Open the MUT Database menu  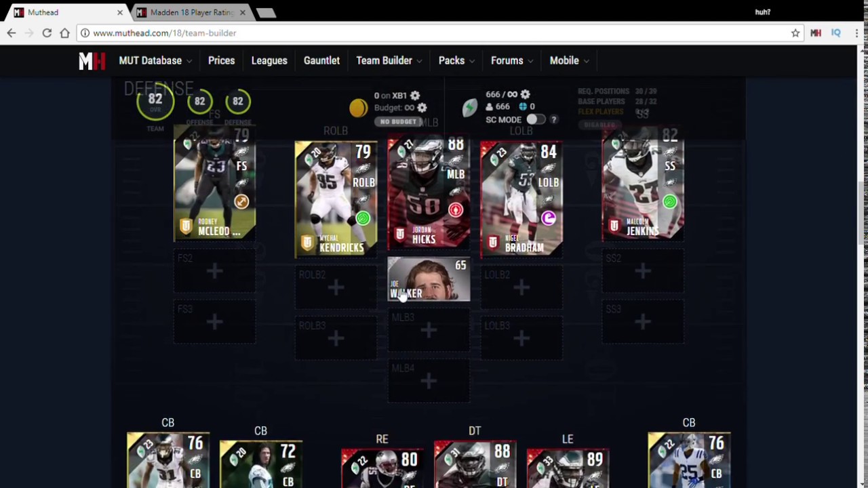click(x=155, y=61)
